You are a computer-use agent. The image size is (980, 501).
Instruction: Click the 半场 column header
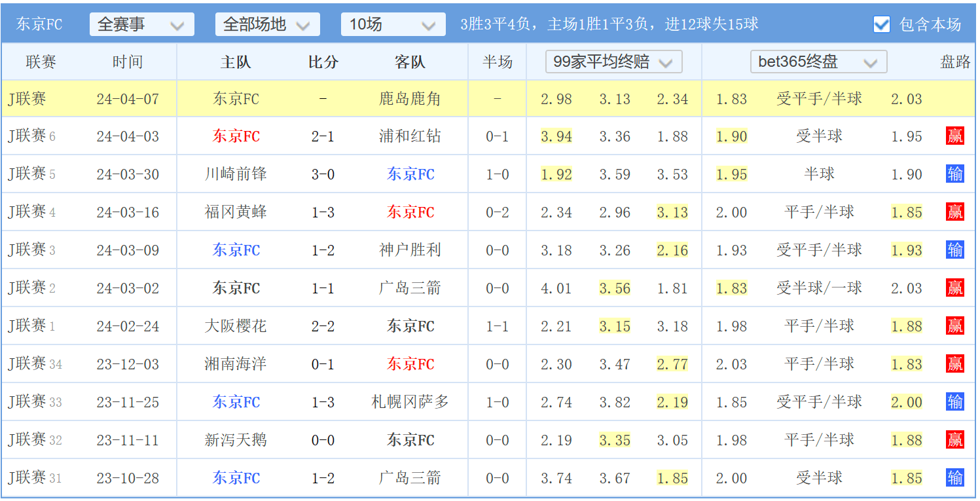pos(498,62)
